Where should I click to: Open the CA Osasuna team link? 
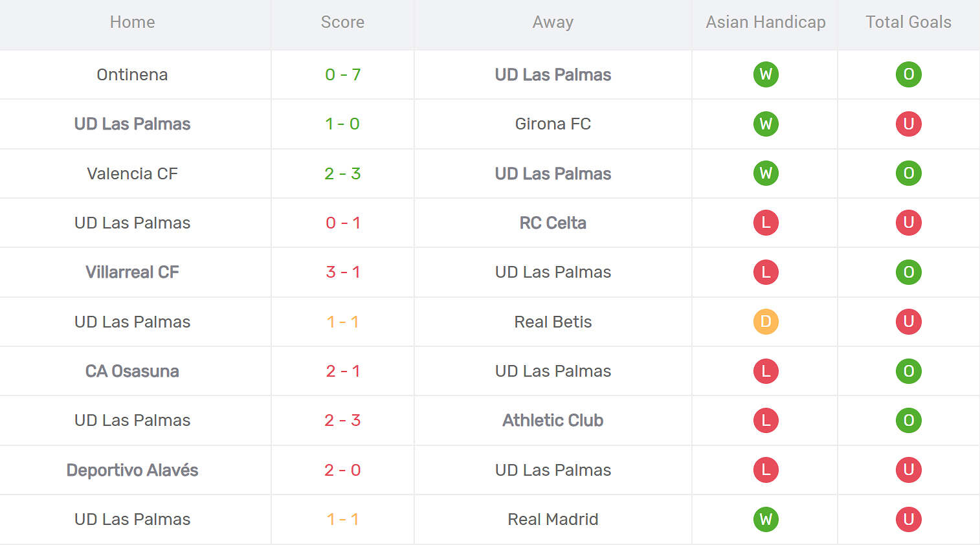pyautogui.click(x=132, y=371)
